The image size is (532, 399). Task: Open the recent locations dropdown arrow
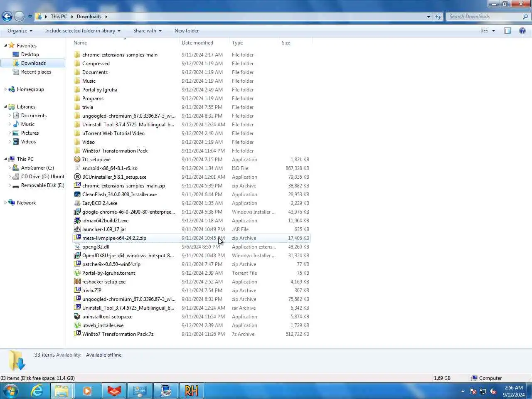pyautogui.click(x=30, y=17)
